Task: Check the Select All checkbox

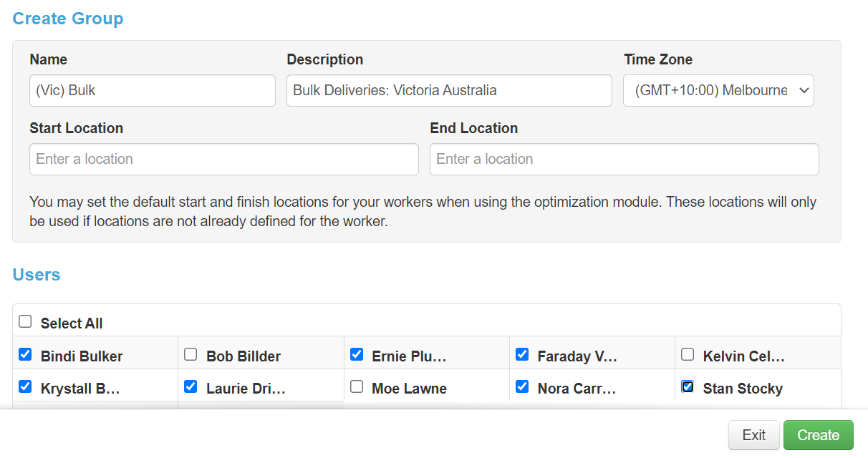Action: (x=25, y=322)
